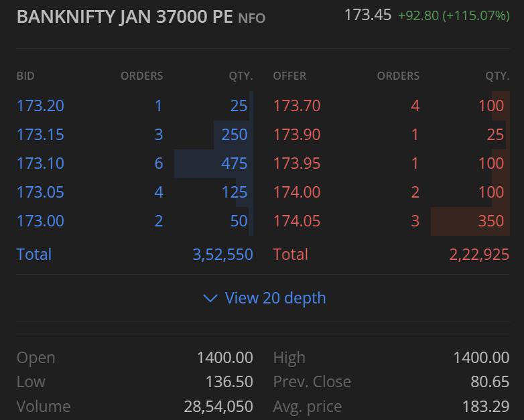Click bid quantity 125
The height and width of the screenshot is (420, 524).
click(x=235, y=192)
